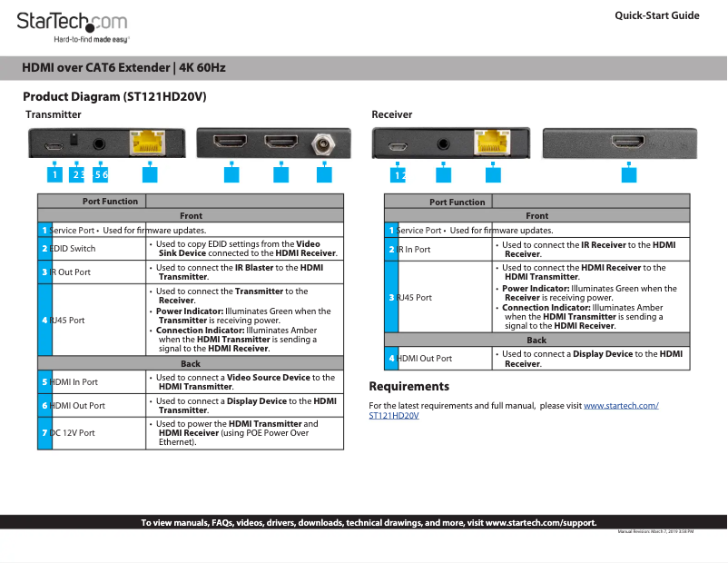
Task: Select the Receiver micro-USB service port image
Action: 398,144
